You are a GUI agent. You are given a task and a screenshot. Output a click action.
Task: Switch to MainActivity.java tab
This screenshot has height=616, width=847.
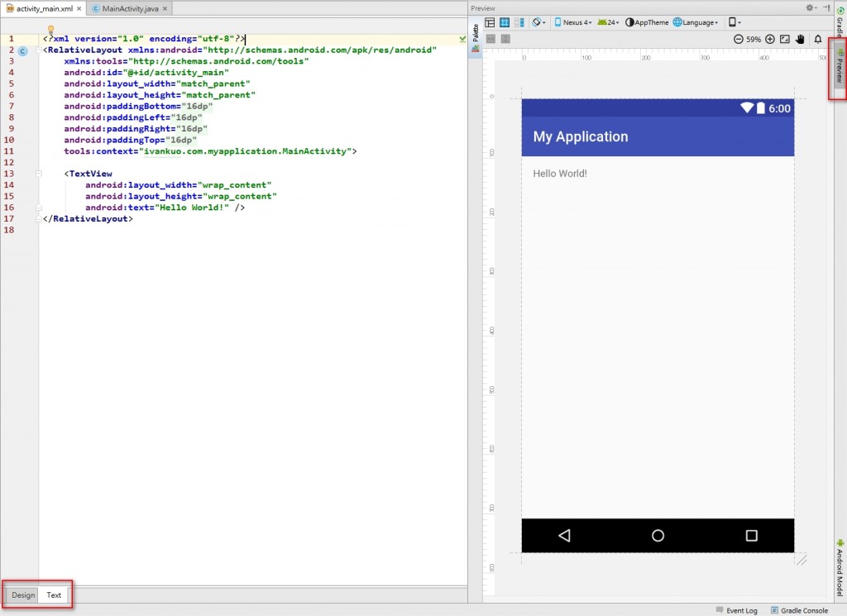tap(130, 8)
